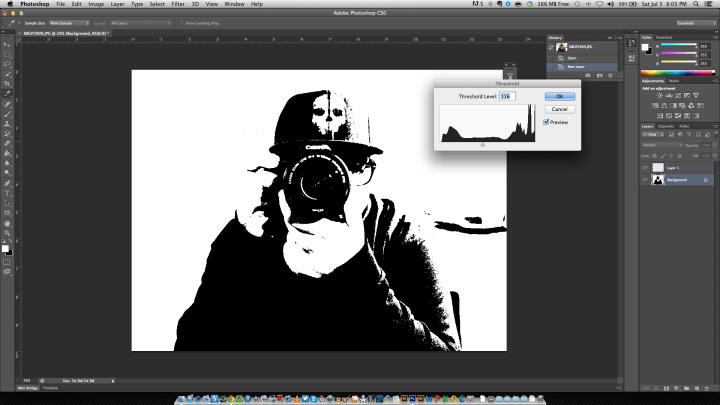Screen dimensions: 720x405
Task: Select the Pen tool
Action: tap(7, 184)
